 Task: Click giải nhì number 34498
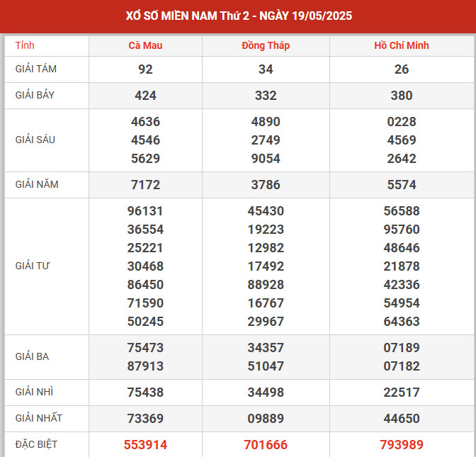(x=266, y=393)
